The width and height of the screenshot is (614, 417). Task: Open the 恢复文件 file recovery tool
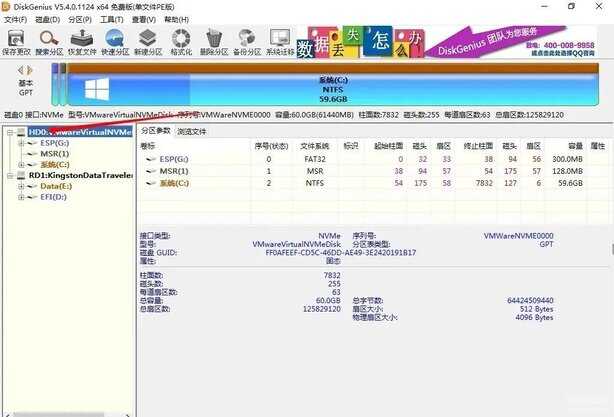point(82,41)
